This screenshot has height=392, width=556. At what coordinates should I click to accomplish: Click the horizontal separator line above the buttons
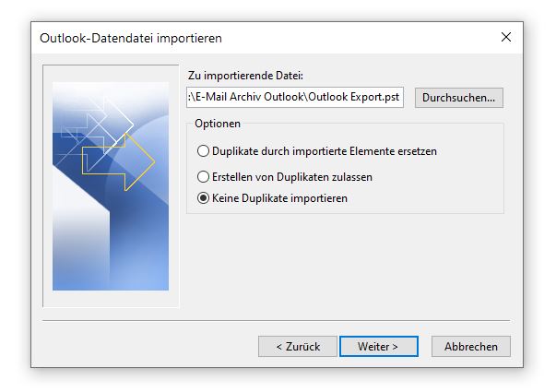pos(277,320)
